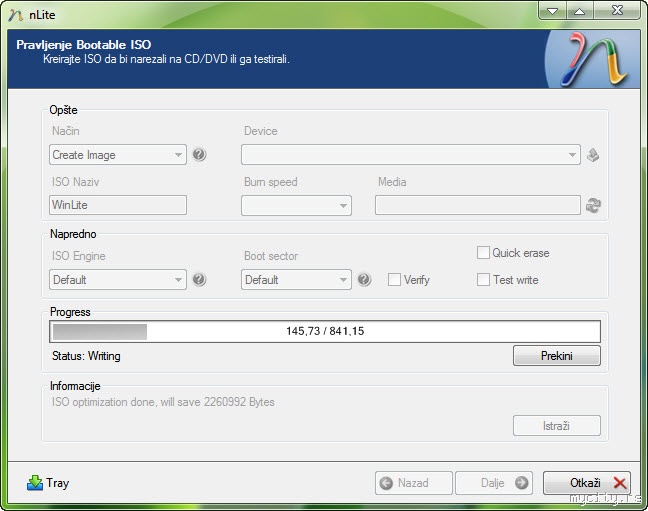
Task: Click the writing progress bar
Action: click(325, 332)
